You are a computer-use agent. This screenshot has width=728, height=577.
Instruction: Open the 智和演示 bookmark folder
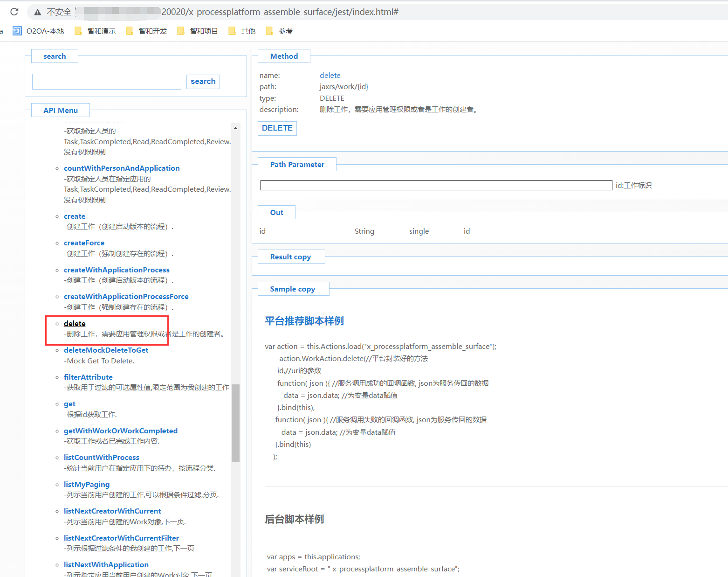[95, 31]
